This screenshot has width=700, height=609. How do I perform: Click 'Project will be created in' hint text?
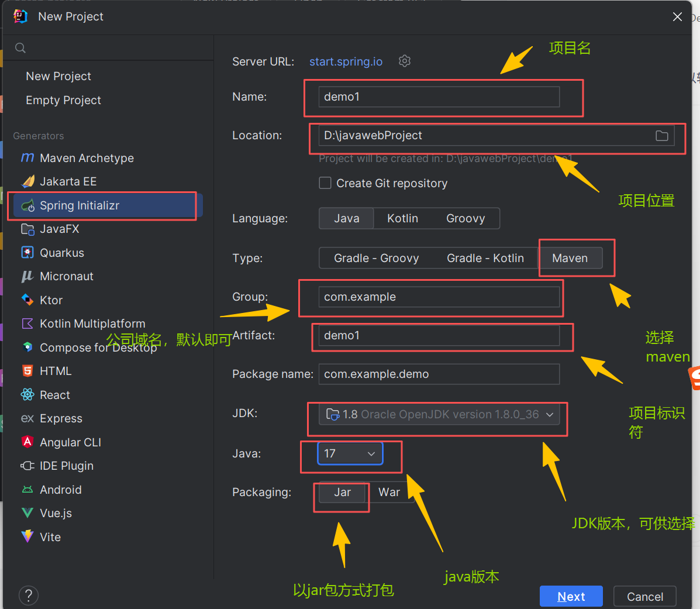pos(446,159)
